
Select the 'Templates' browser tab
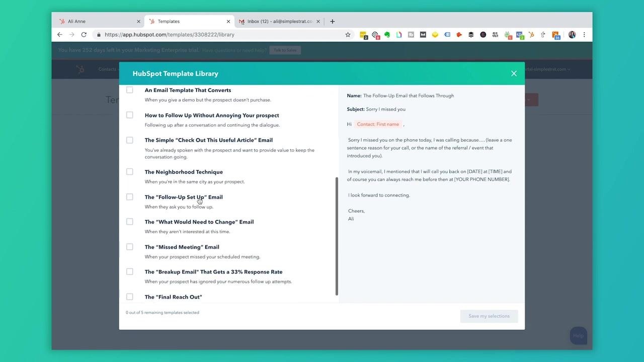[189, 21]
